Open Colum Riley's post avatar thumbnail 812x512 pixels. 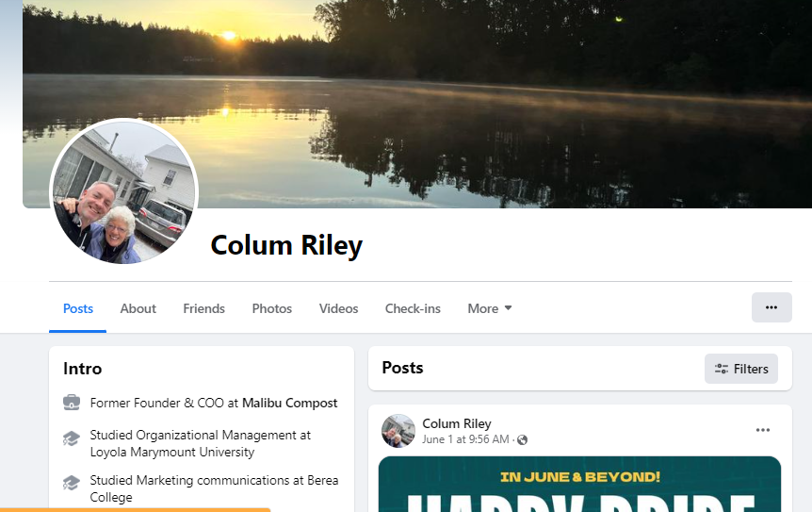pos(398,431)
